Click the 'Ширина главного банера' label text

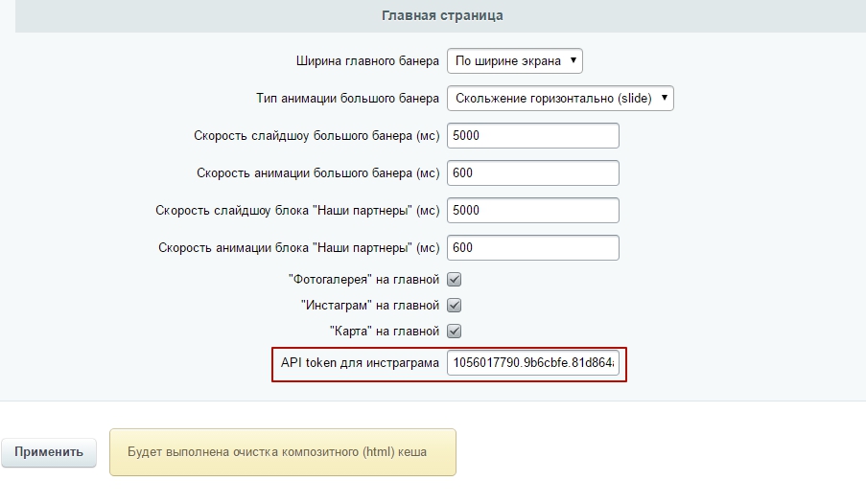click(x=367, y=61)
